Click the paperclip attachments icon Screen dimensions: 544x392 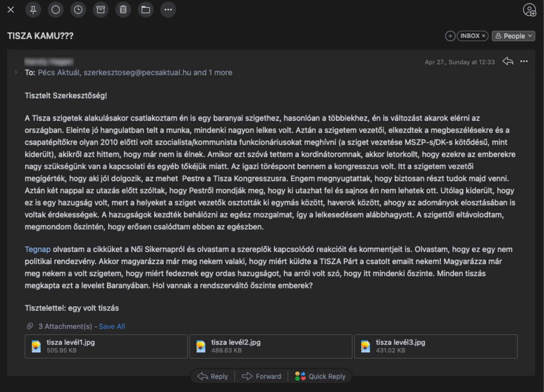[30, 327]
